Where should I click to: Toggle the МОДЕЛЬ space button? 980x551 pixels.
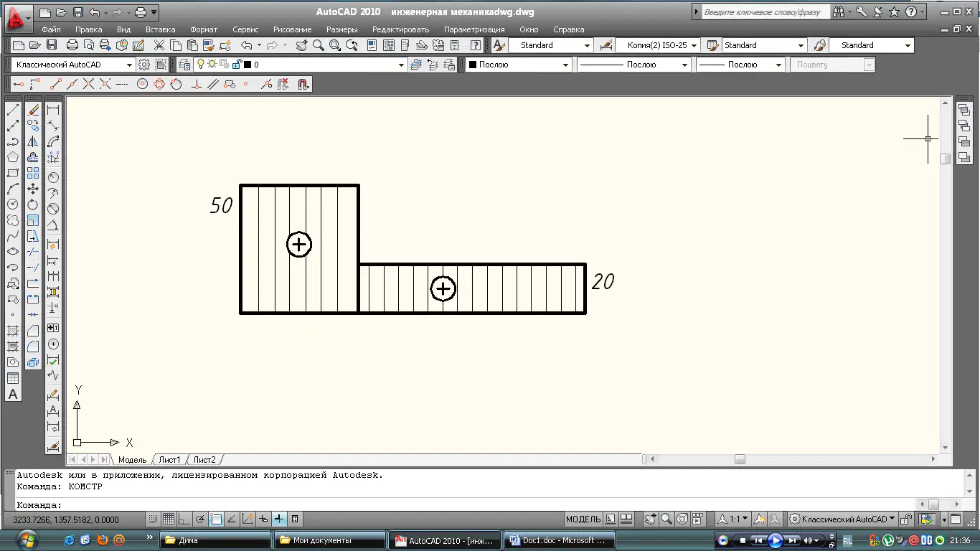tap(583, 519)
